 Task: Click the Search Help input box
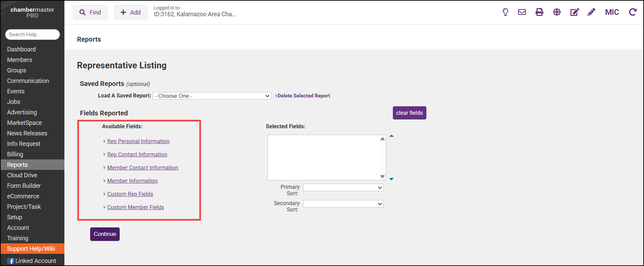[33, 35]
